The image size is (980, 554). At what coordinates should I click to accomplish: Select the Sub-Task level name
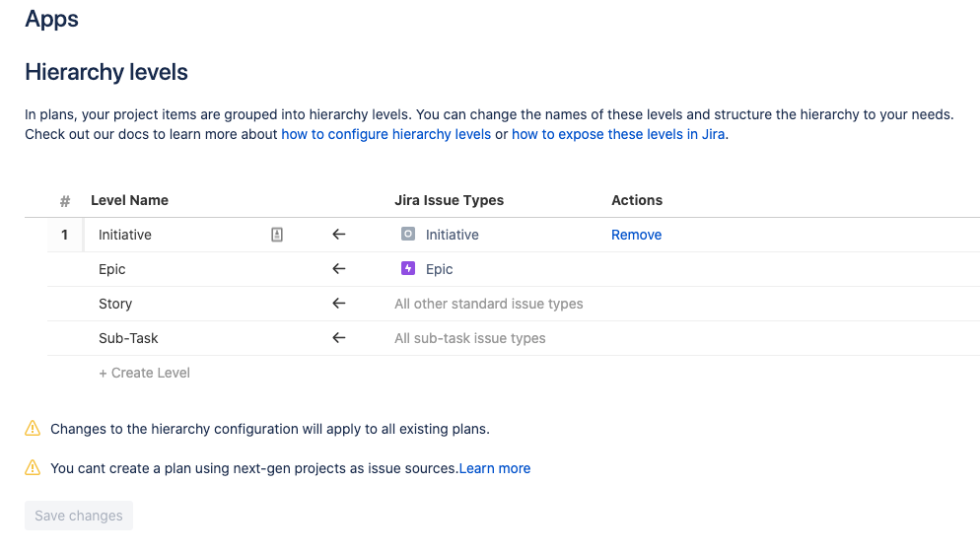(128, 338)
